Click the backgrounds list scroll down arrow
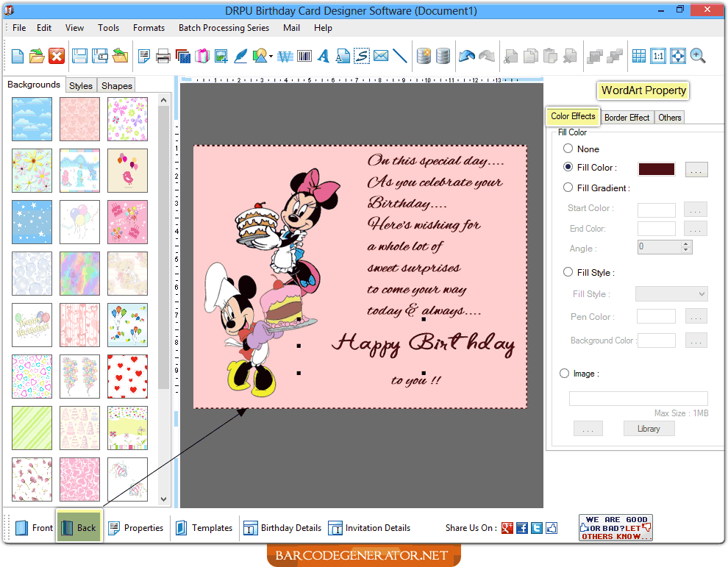 point(163,499)
